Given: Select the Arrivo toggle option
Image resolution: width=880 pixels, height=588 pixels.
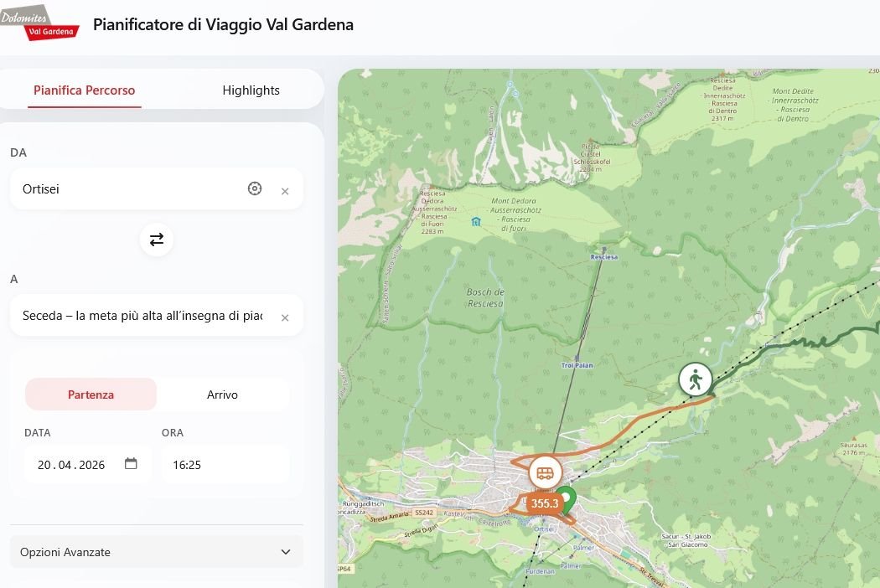Looking at the screenshot, I should coord(222,395).
